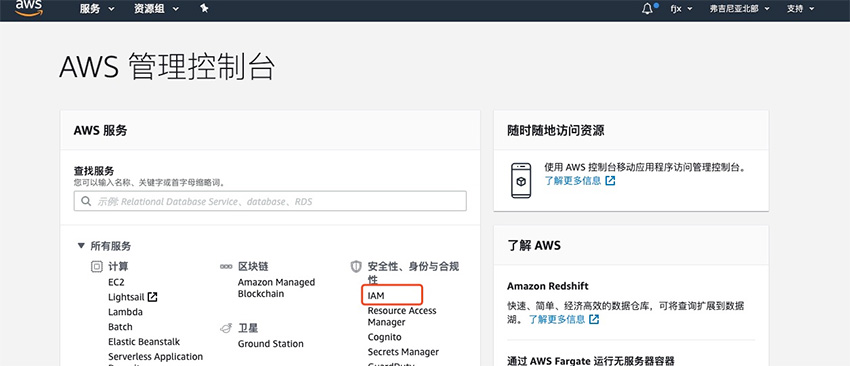This screenshot has height=366, width=850.
Task: Click the 区块链 blockchain category icon
Action: [x=226, y=267]
